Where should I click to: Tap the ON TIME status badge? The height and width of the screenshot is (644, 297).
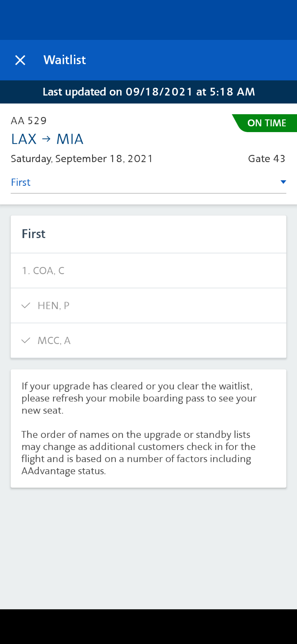[x=265, y=123]
